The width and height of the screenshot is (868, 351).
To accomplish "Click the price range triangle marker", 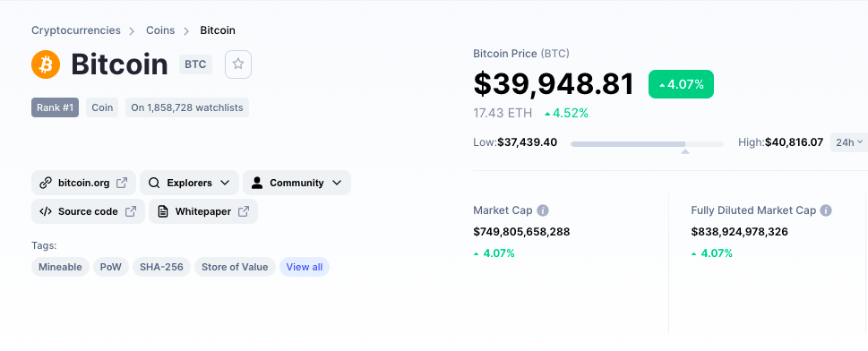I will tap(685, 151).
